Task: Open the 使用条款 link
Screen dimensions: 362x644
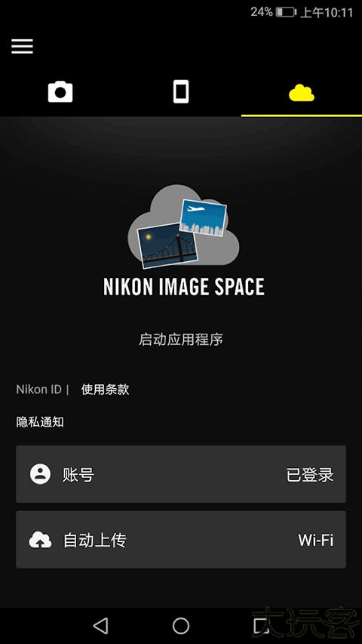Action: pos(105,390)
